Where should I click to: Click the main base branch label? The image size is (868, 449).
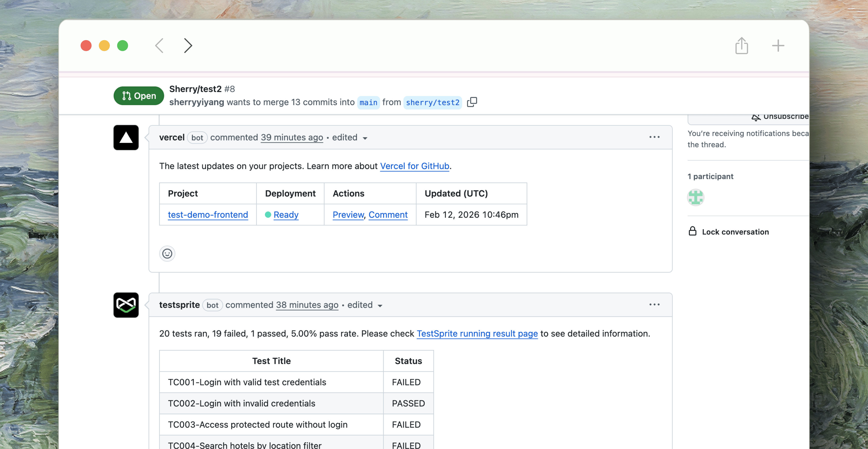368,102
